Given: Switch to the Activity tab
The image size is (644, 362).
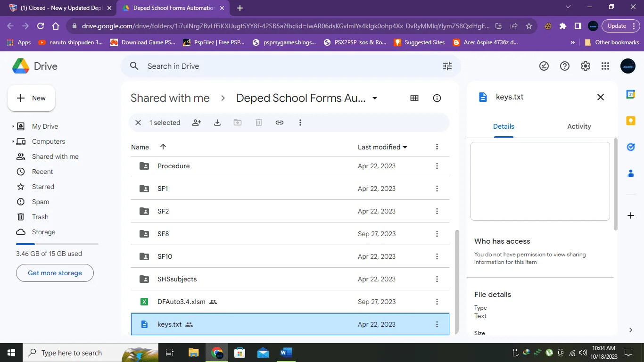Looking at the screenshot, I should pos(579,126).
